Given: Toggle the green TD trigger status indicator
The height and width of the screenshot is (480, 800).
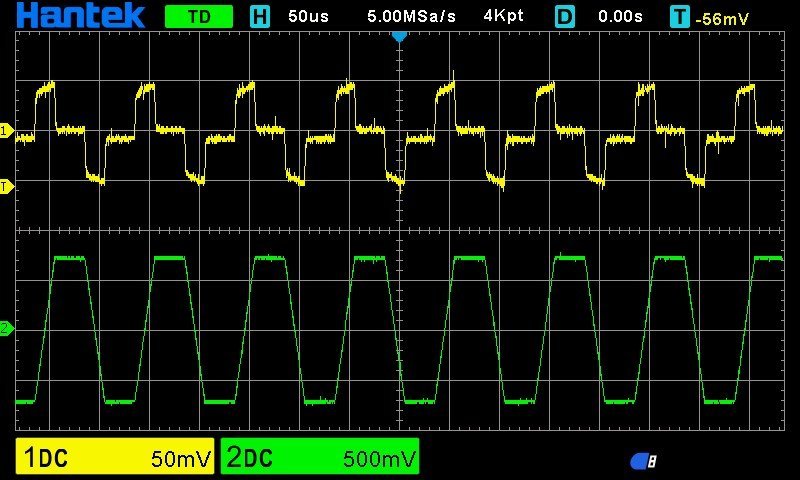Looking at the screenshot, I should coord(198,16).
